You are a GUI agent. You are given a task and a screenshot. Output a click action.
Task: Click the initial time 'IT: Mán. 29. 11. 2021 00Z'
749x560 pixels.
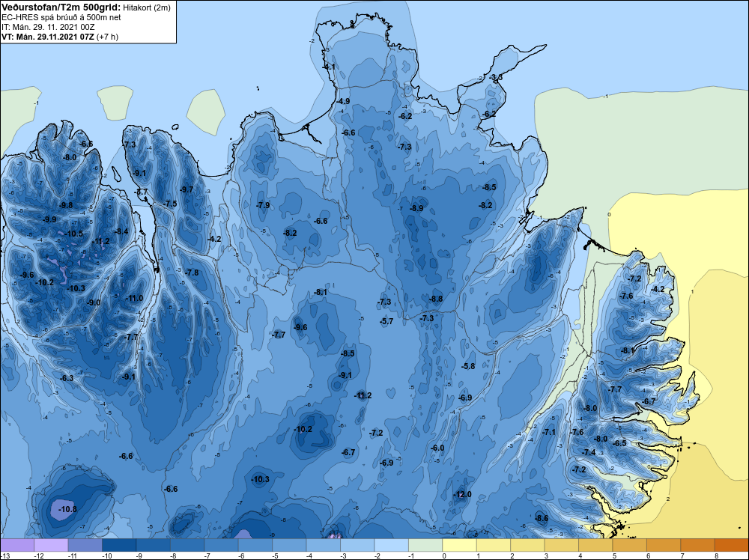pos(48,27)
